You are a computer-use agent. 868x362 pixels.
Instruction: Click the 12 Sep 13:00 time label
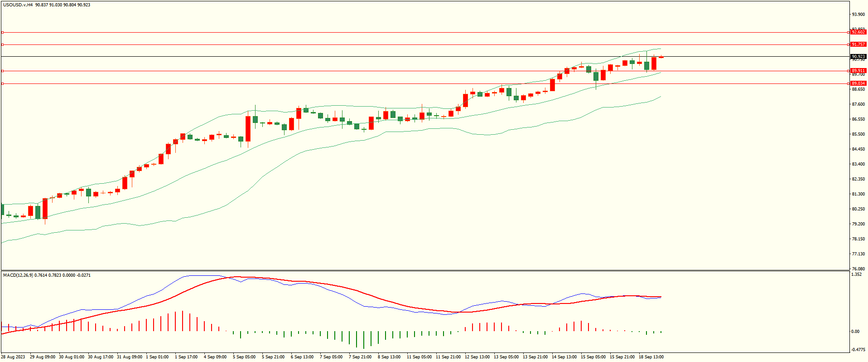[x=477, y=357]
